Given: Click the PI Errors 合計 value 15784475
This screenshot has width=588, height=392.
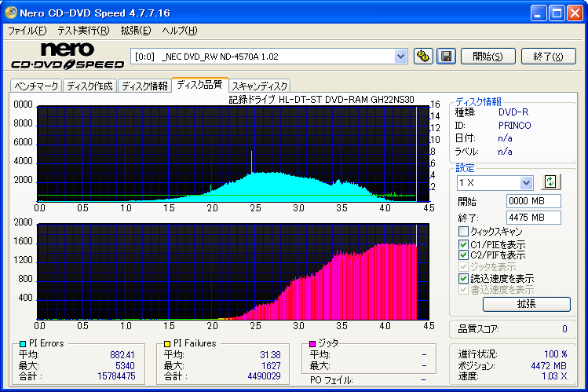Looking at the screenshot, I should click(116, 376).
